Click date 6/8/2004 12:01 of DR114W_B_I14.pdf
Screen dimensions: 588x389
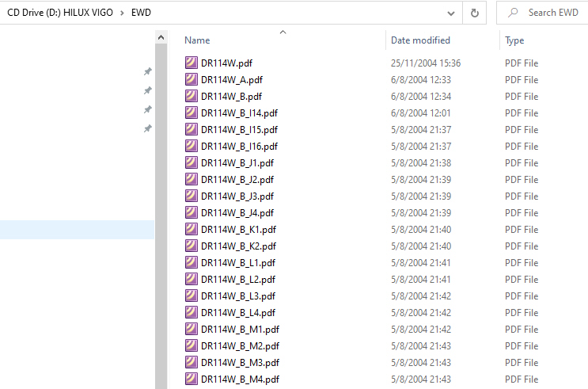pyautogui.click(x=420, y=113)
